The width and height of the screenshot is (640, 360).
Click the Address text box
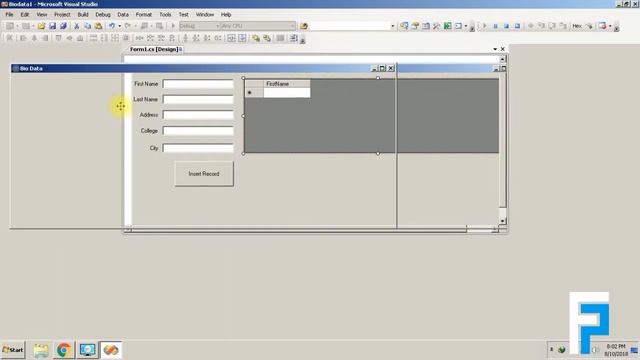pos(198,115)
